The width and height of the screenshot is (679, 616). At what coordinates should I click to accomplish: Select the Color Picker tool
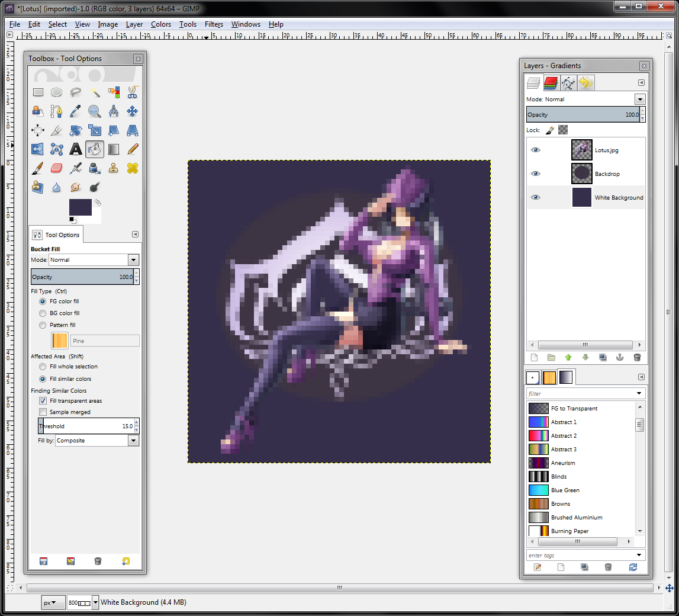click(76, 111)
